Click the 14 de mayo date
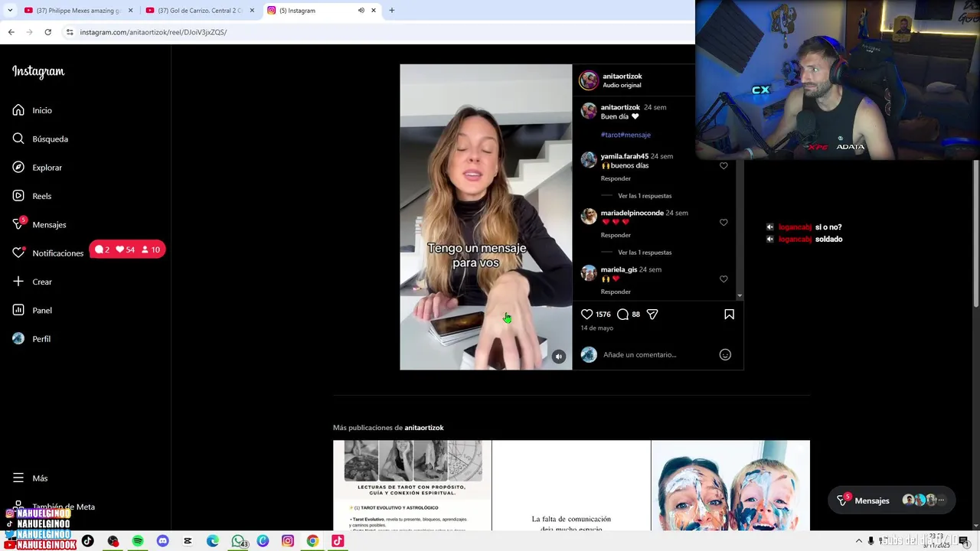Viewport: 980px width, 551px height. pyautogui.click(x=596, y=328)
